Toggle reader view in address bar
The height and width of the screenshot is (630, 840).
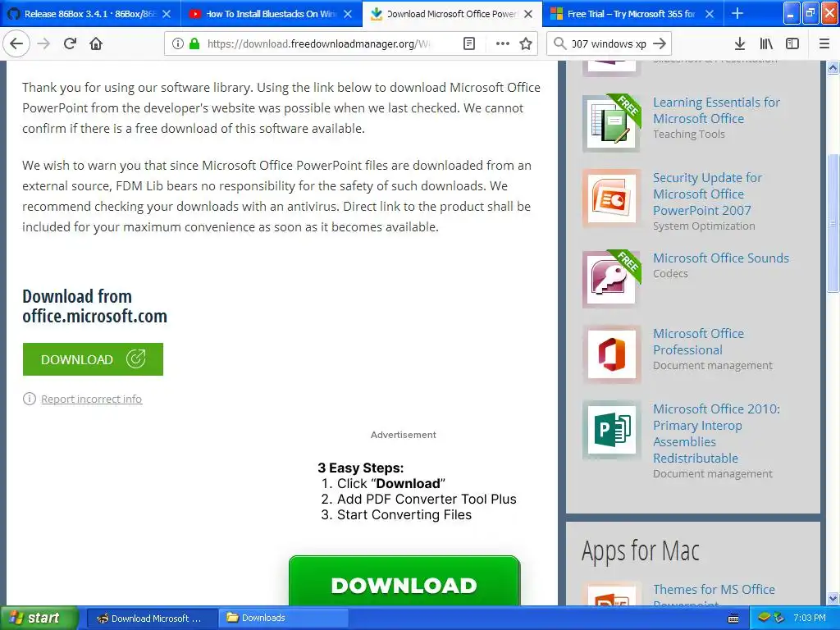[x=468, y=43]
